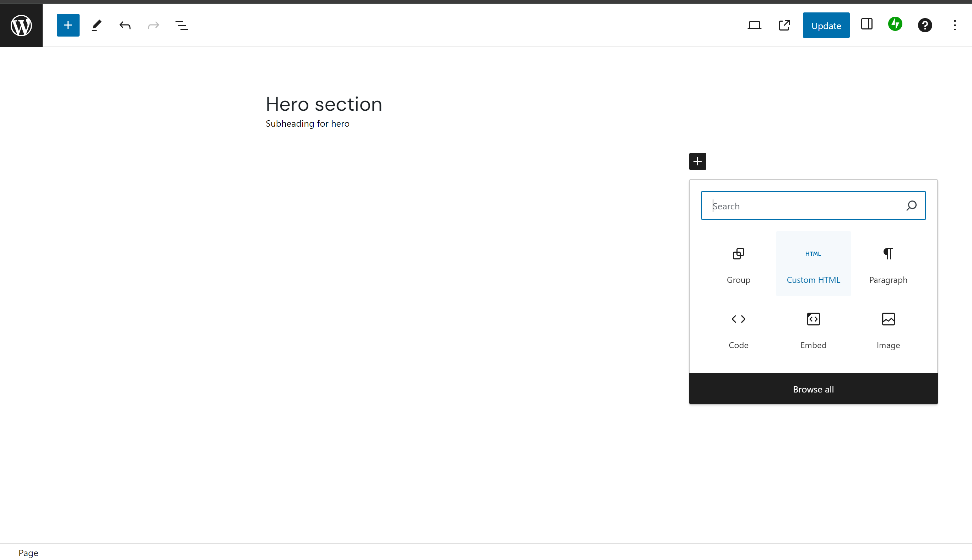Open the Document Overview panel
The width and height of the screenshot is (972, 560).
tap(181, 25)
